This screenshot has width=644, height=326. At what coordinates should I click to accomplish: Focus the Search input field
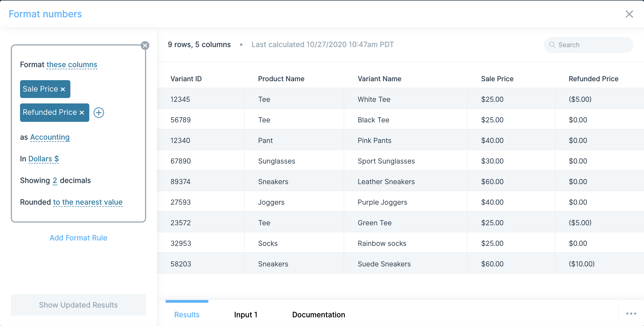point(588,45)
